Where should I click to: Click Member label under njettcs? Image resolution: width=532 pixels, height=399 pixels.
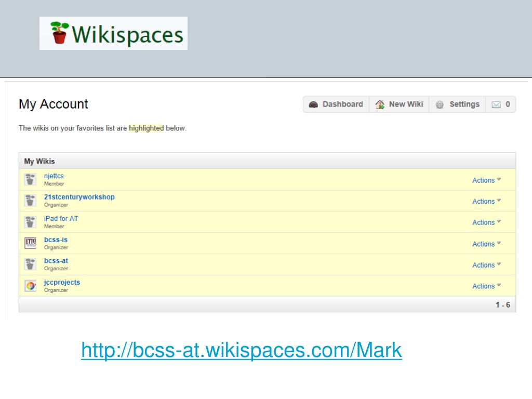point(54,183)
